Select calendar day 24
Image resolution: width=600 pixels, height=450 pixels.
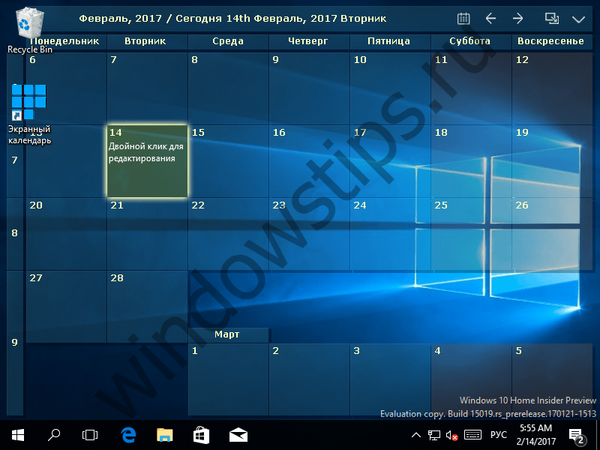pyautogui.click(x=390, y=234)
